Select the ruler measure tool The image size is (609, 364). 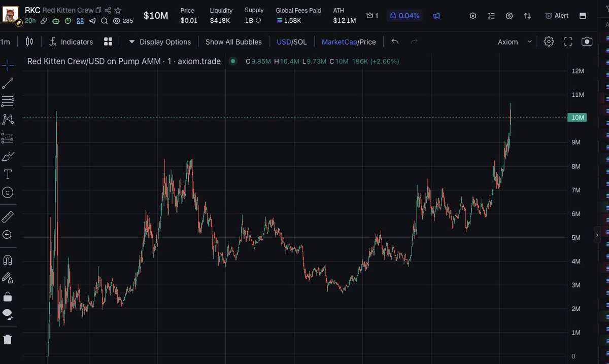8,217
